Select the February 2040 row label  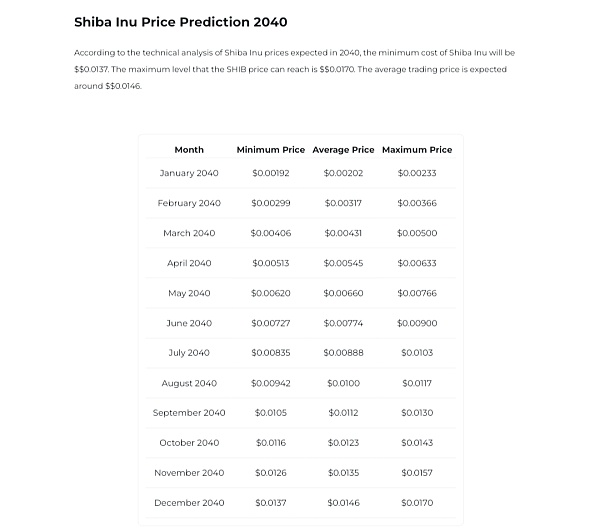point(189,203)
